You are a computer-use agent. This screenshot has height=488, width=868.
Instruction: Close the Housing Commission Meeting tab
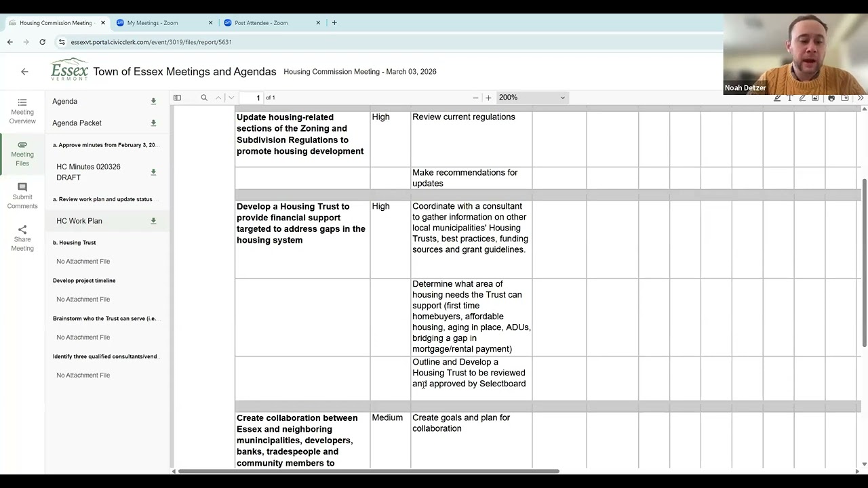(103, 22)
